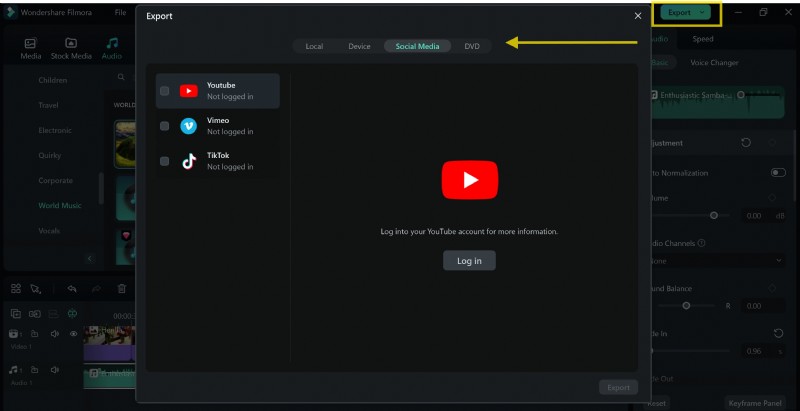800x411 pixels.
Task: Click the delete trash icon in timeline
Action: point(122,289)
